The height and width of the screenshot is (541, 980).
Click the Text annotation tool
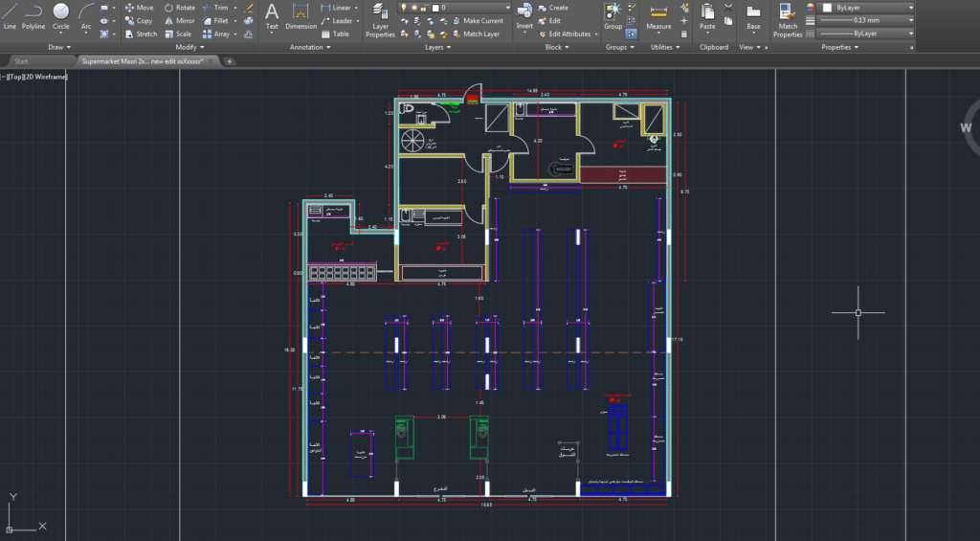tap(272, 16)
